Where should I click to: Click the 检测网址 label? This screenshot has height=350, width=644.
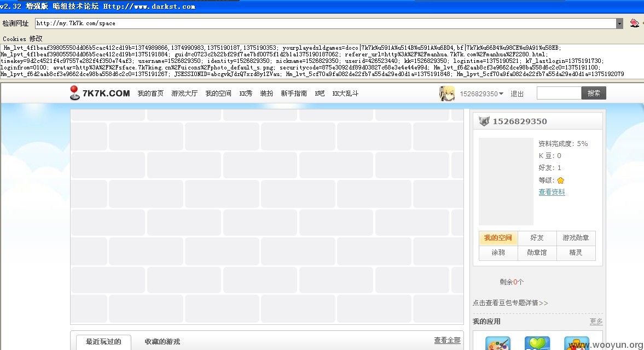16,24
